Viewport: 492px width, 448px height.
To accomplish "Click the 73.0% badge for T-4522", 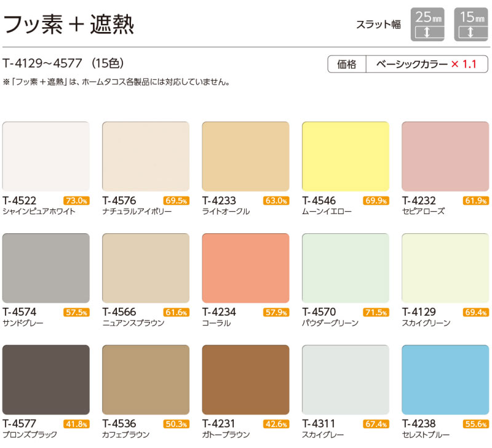I will coord(76,201).
